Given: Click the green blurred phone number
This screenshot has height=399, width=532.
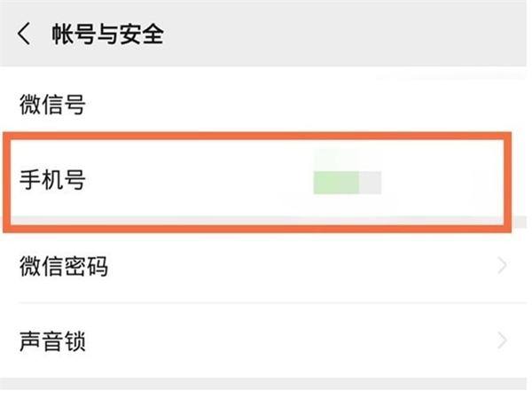Looking at the screenshot, I should [x=336, y=183].
